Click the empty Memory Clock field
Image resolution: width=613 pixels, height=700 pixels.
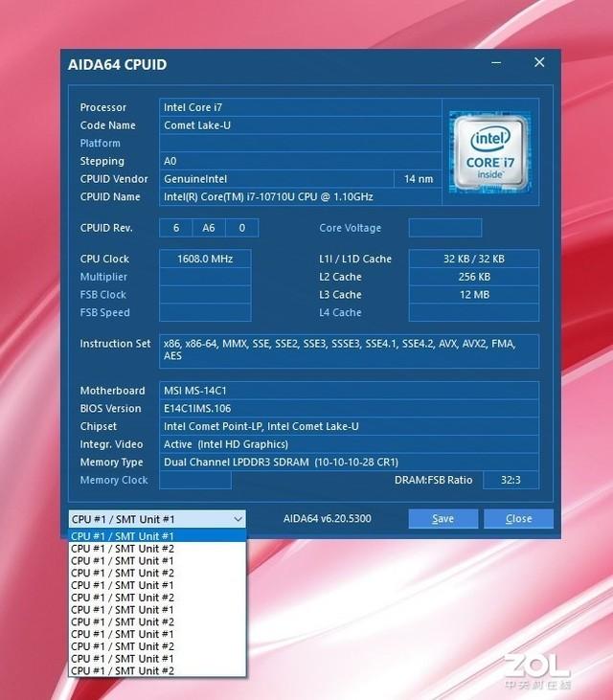click(x=195, y=481)
